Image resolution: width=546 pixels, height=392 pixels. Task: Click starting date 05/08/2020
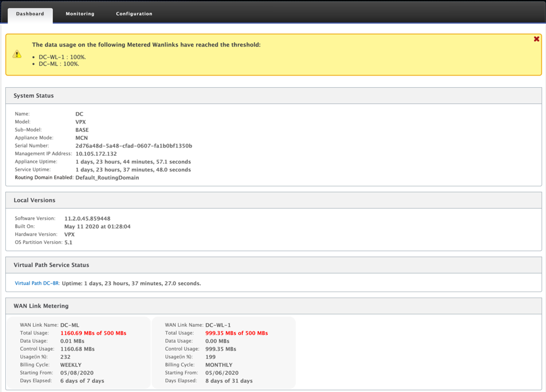point(77,373)
